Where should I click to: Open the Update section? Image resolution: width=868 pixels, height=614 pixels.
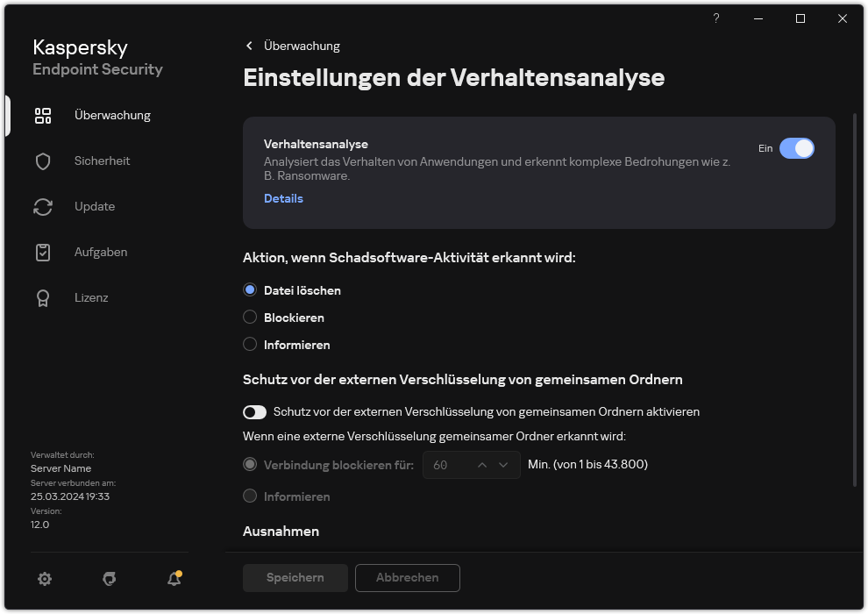[x=93, y=206]
